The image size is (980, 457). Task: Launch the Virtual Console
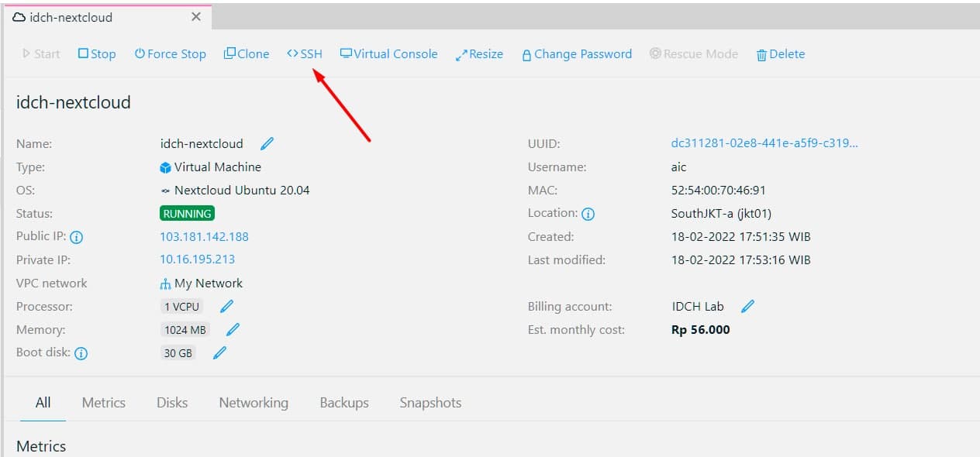click(x=388, y=54)
